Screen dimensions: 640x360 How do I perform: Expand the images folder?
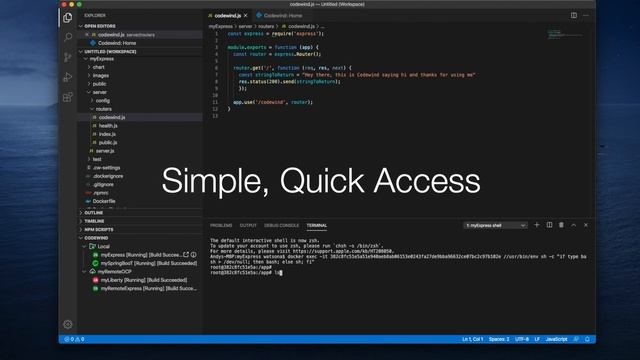[89, 76]
